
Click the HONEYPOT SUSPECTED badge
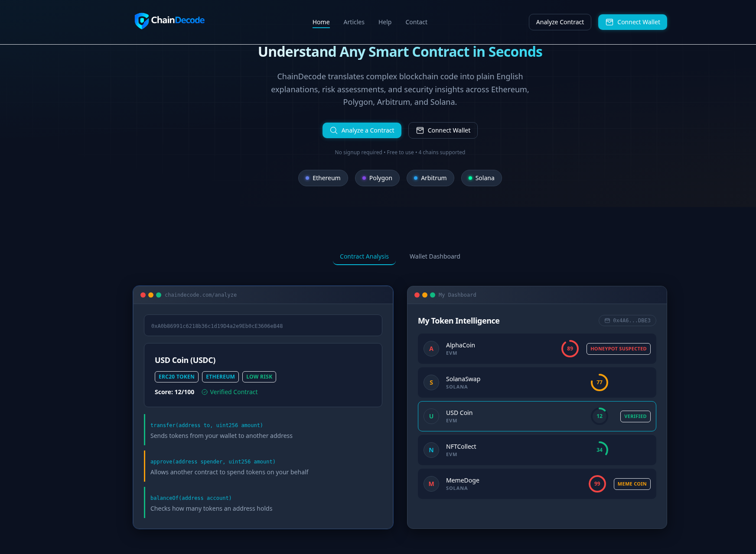tap(619, 349)
